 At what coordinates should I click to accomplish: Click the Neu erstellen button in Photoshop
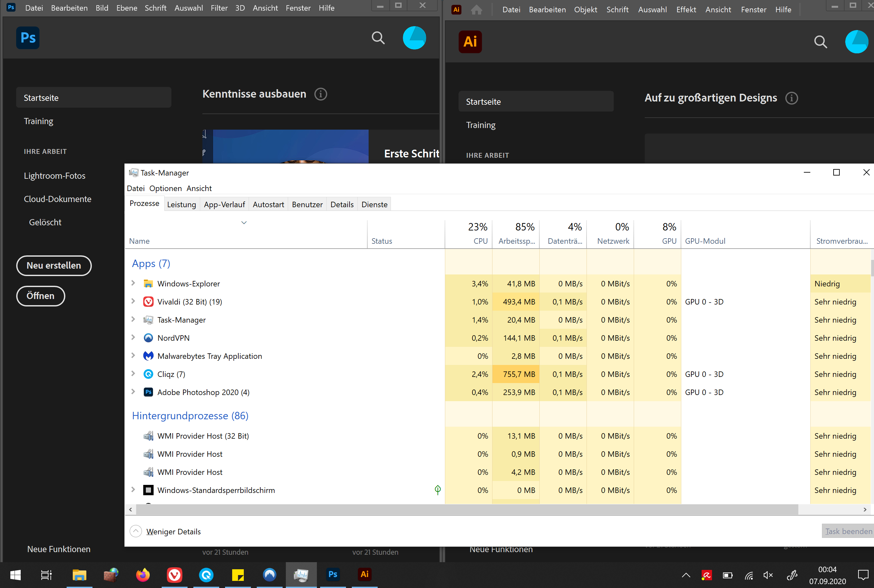click(54, 265)
